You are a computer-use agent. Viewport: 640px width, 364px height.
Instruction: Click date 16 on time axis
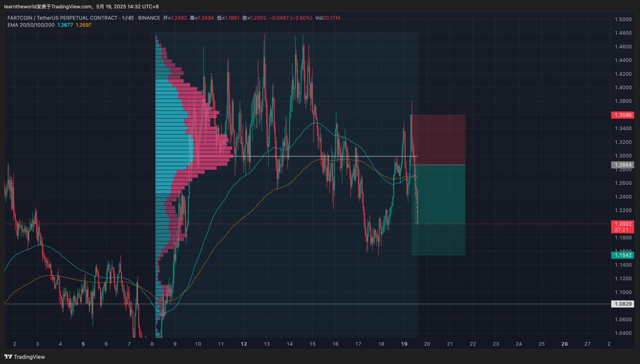335,344
